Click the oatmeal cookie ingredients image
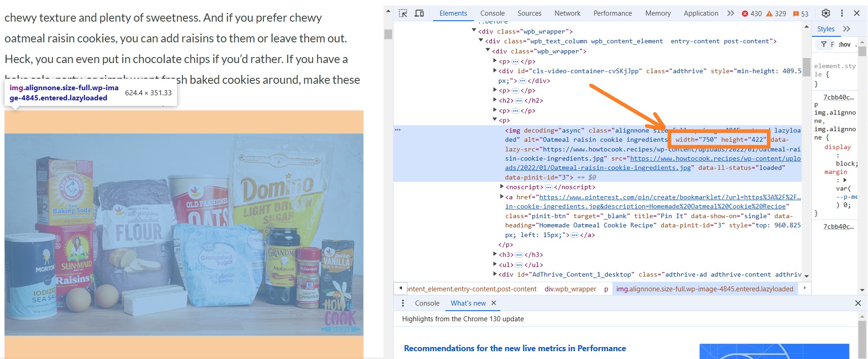868x359 pixels. tap(184, 235)
